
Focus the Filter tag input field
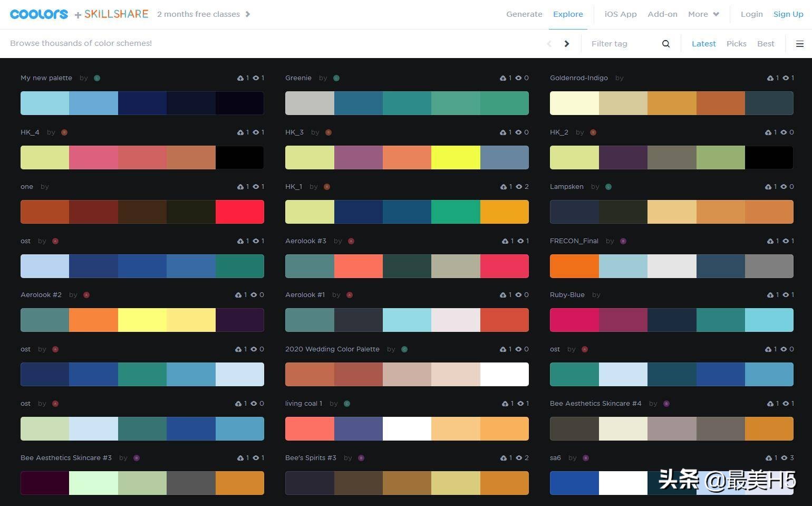coord(622,44)
